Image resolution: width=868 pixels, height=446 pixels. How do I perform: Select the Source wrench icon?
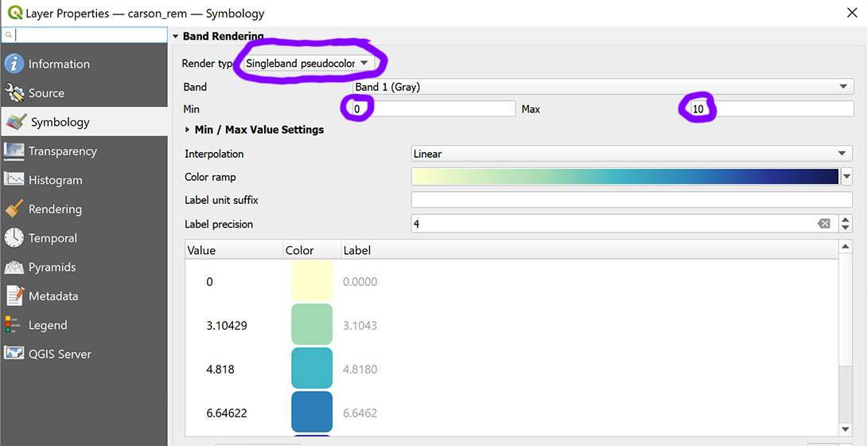click(14, 92)
